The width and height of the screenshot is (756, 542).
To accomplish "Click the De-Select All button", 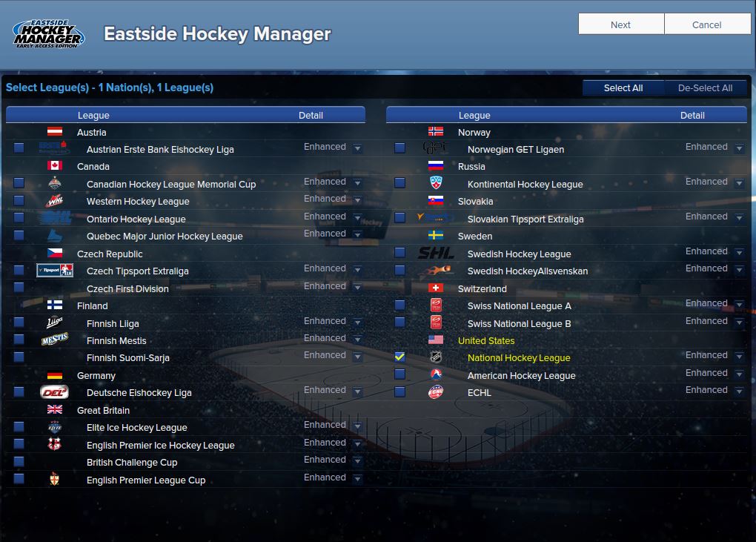I will coord(706,87).
